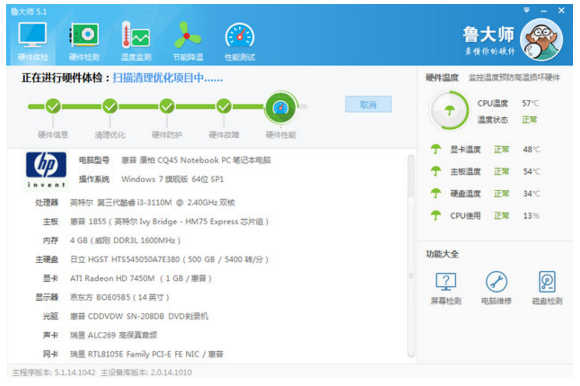Click the 硬件信息 step checkmark icon

(53, 106)
